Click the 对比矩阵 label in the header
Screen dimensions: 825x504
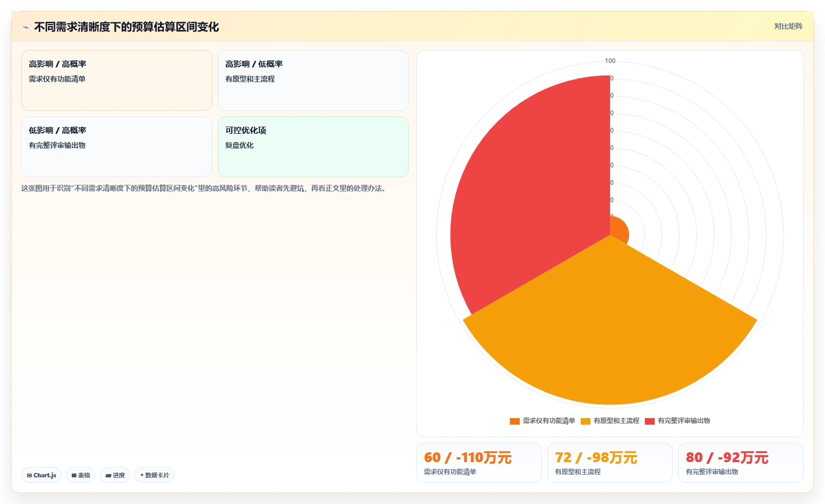coord(788,26)
